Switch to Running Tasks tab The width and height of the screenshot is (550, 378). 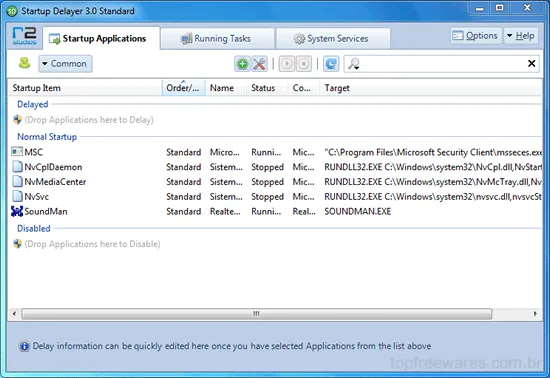[217, 39]
